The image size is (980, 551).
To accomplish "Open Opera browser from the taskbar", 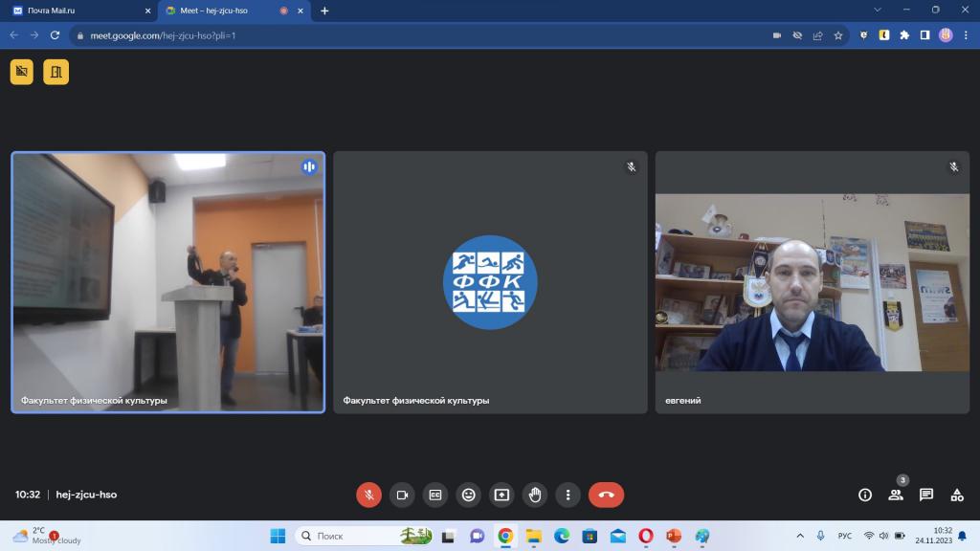I will [x=646, y=536].
